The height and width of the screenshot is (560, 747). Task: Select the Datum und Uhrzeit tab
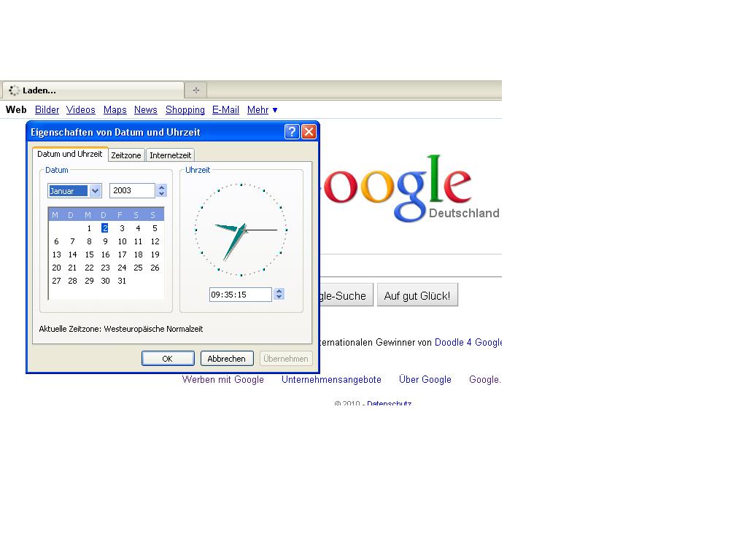point(70,155)
